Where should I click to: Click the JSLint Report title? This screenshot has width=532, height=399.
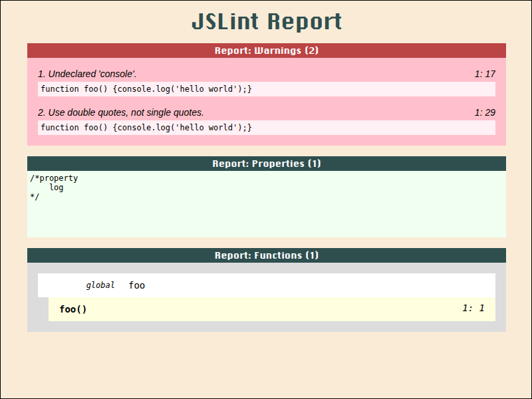[x=267, y=22]
